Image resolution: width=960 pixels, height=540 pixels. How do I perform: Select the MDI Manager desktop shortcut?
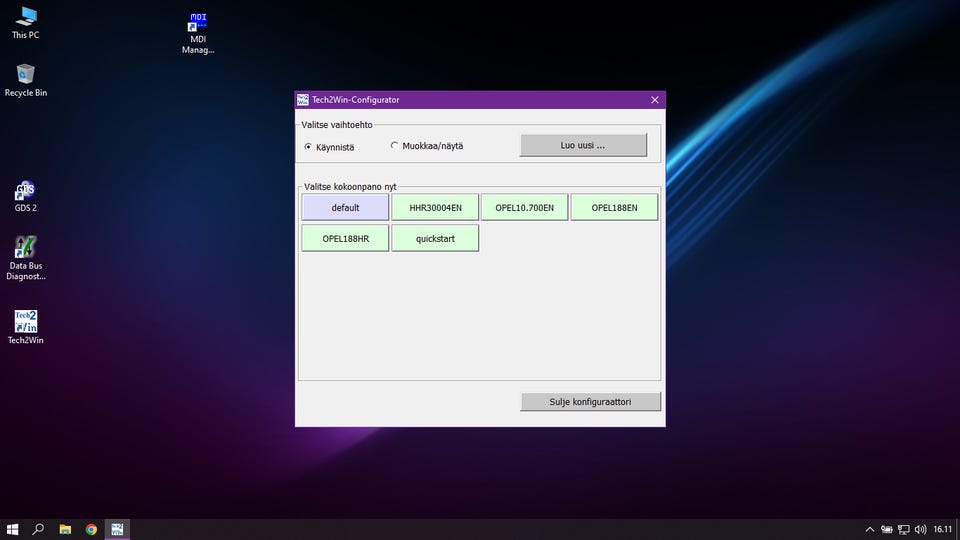[x=198, y=33]
